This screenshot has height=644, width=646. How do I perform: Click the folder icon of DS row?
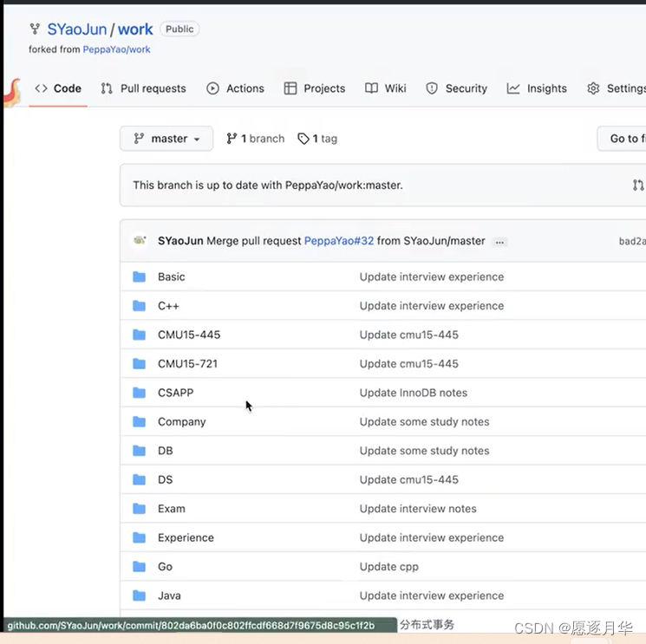tap(140, 479)
